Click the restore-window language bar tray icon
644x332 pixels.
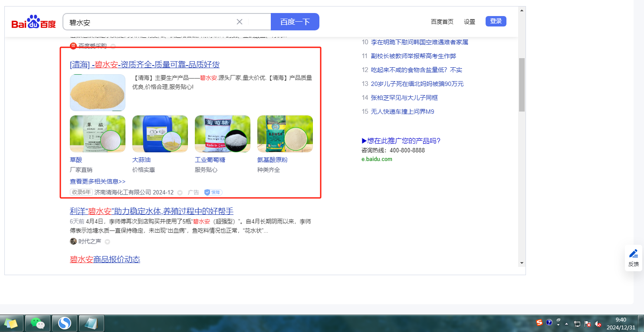pyautogui.click(x=559, y=321)
